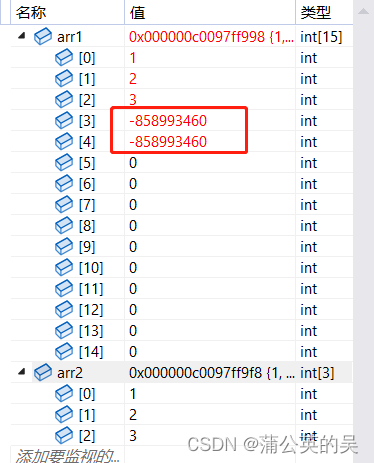Select value -858993460 of arr1 [4]
374x463 pixels.
point(168,142)
